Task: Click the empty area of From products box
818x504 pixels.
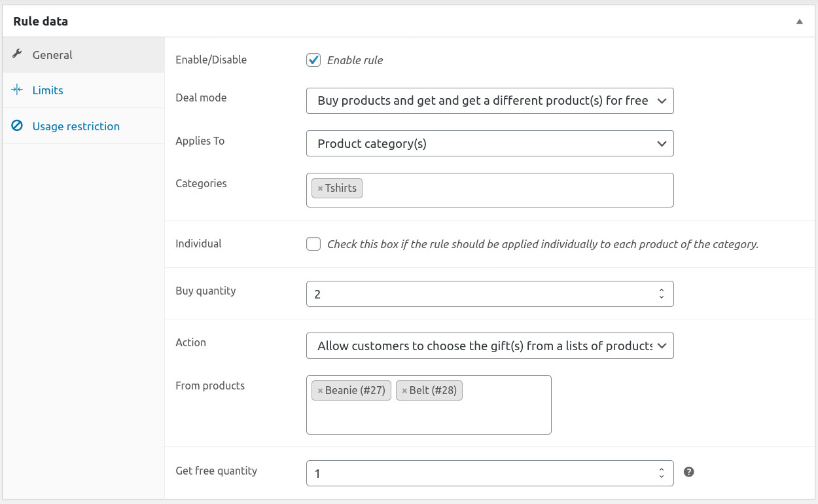Action: click(x=429, y=417)
